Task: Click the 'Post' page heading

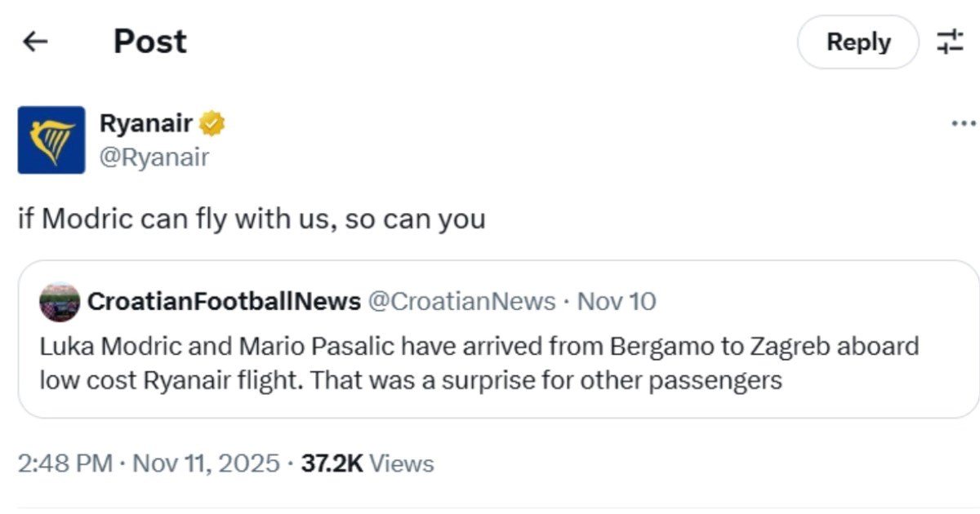Action: 150,42
